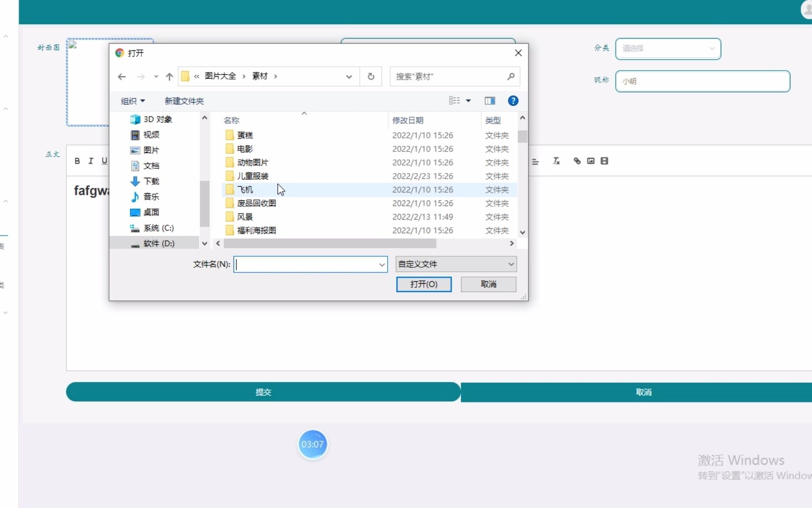
Task: Go back in the file dialog
Action: click(122, 77)
